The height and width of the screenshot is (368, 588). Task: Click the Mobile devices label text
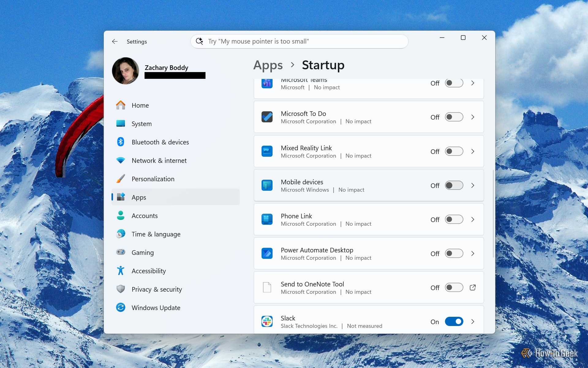point(302,182)
